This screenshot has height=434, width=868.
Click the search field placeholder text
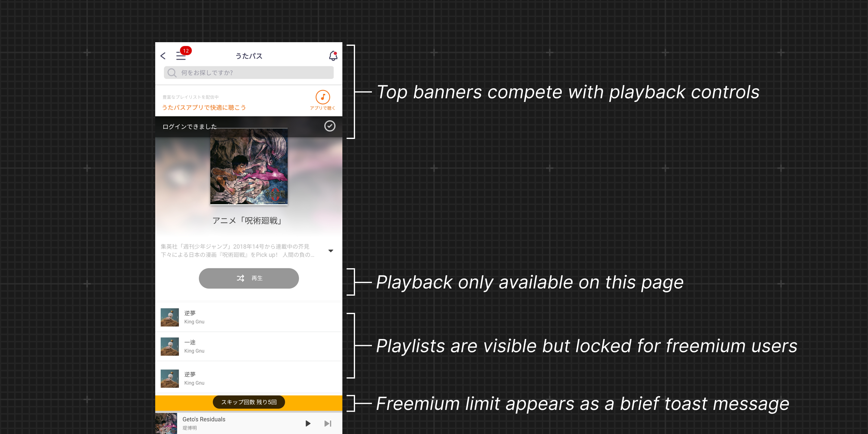207,73
